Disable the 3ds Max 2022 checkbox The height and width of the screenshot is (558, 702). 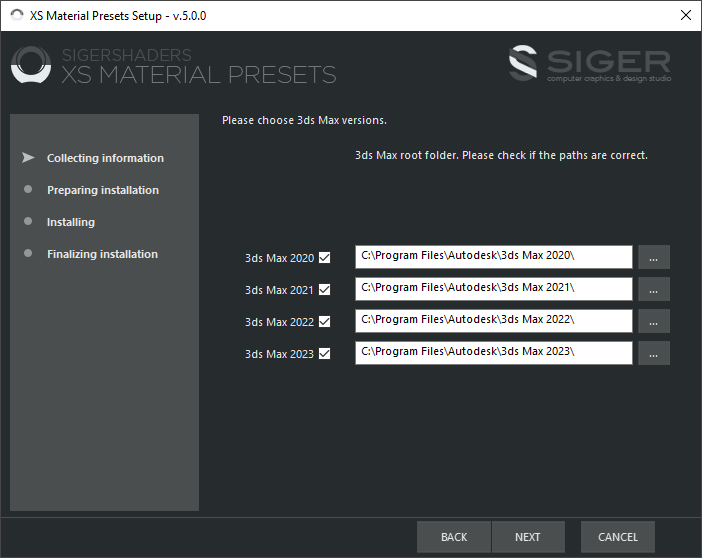coord(325,322)
